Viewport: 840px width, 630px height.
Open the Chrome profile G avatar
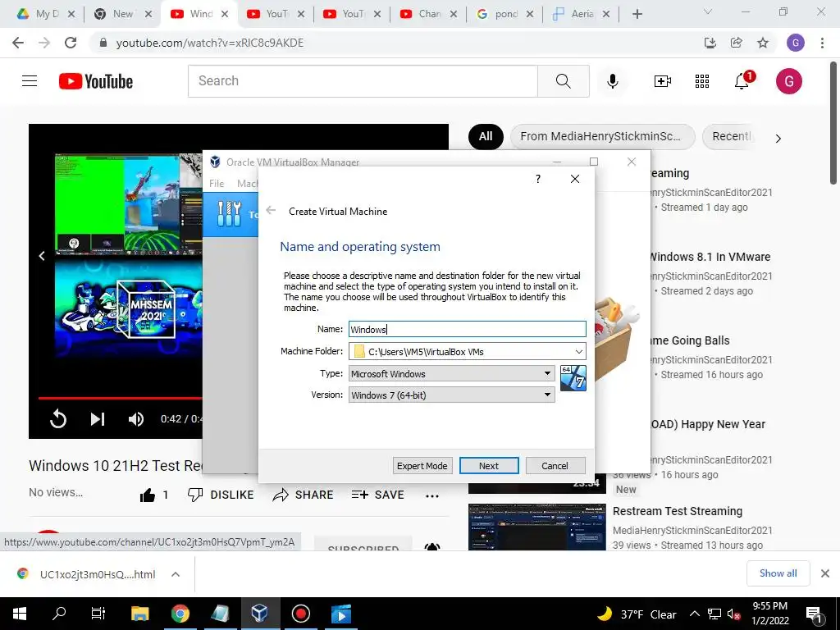point(796,43)
